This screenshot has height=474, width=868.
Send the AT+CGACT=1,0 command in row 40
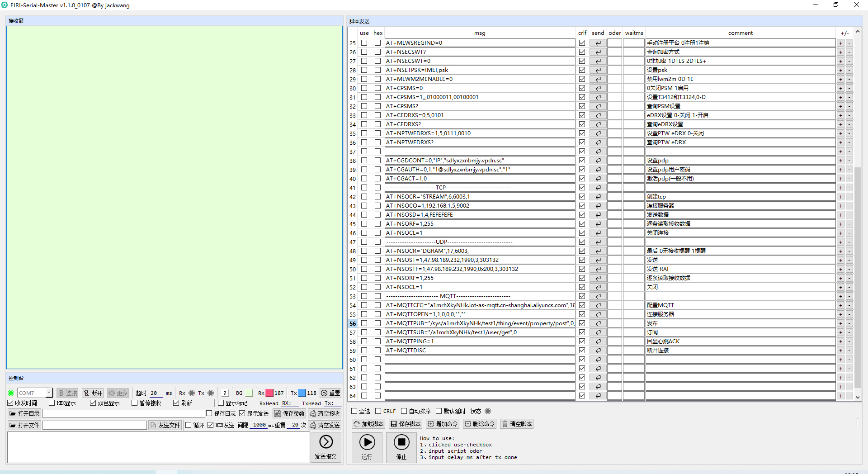pyautogui.click(x=598, y=179)
